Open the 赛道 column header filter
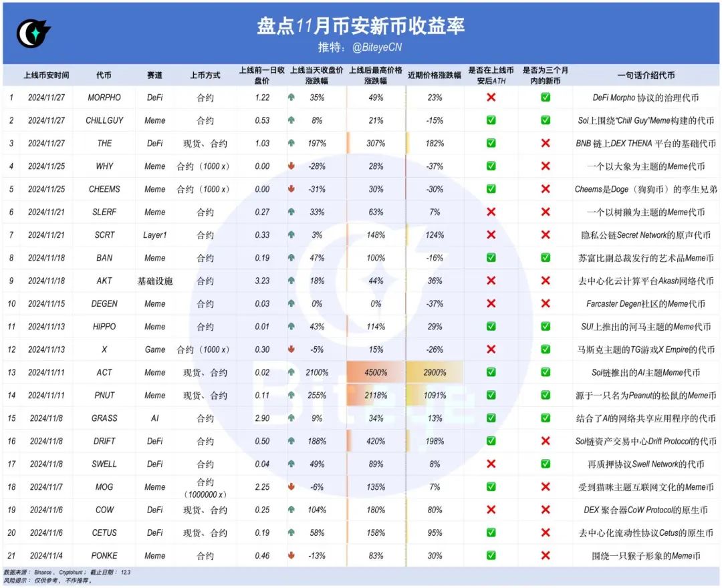The height and width of the screenshot is (588, 722). (x=154, y=76)
